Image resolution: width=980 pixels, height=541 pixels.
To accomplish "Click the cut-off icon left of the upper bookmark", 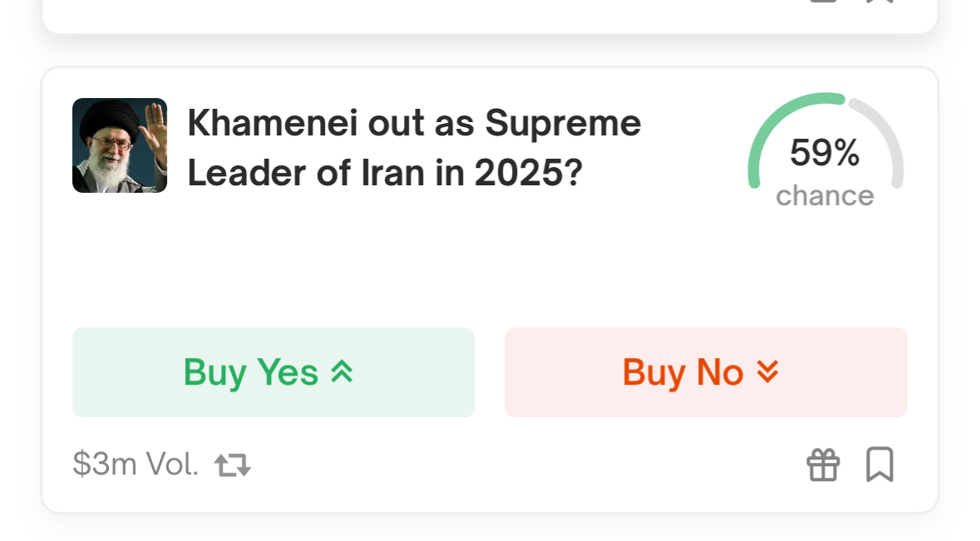I will 823,2.
